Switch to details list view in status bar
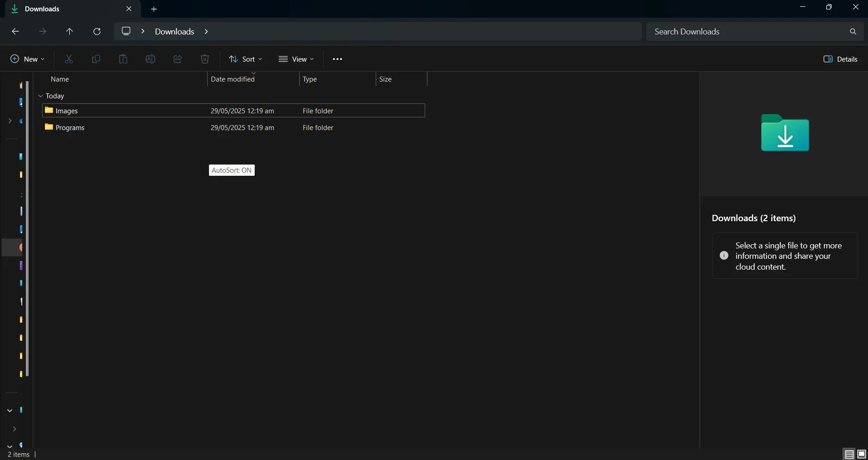This screenshot has width=868, height=460. coord(849,454)
